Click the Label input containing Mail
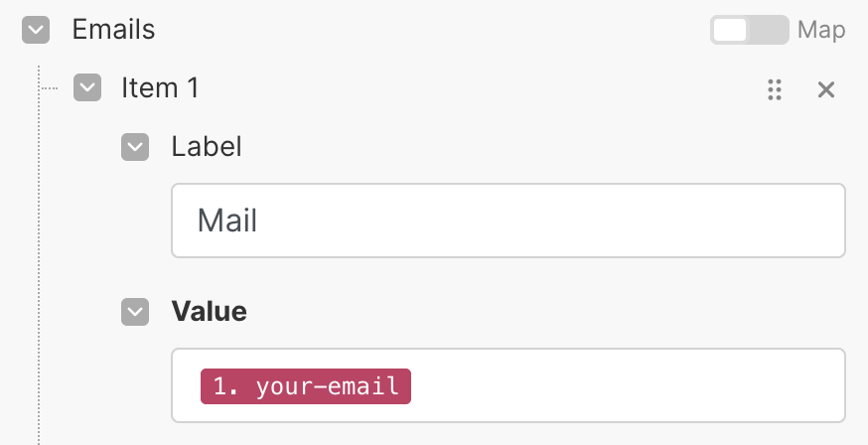The height and width of the screenshot is (445, 868). (x=507, y=221)
